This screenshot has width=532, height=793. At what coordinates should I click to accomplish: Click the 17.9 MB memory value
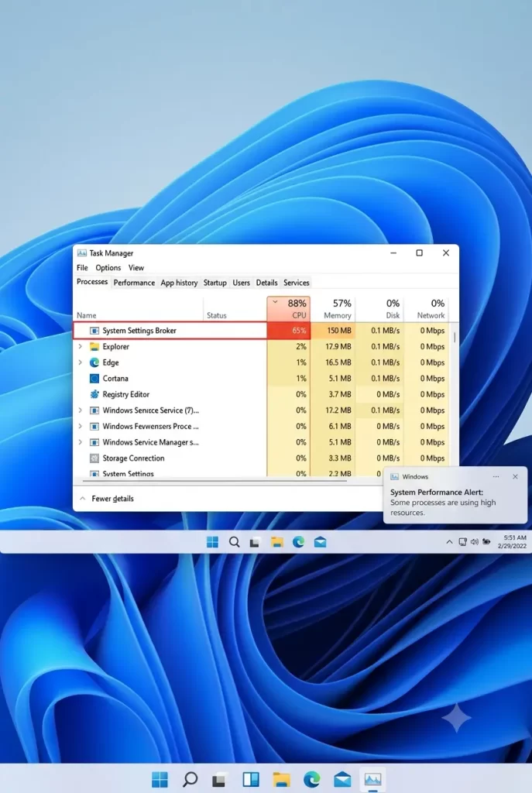click(338, 346)
